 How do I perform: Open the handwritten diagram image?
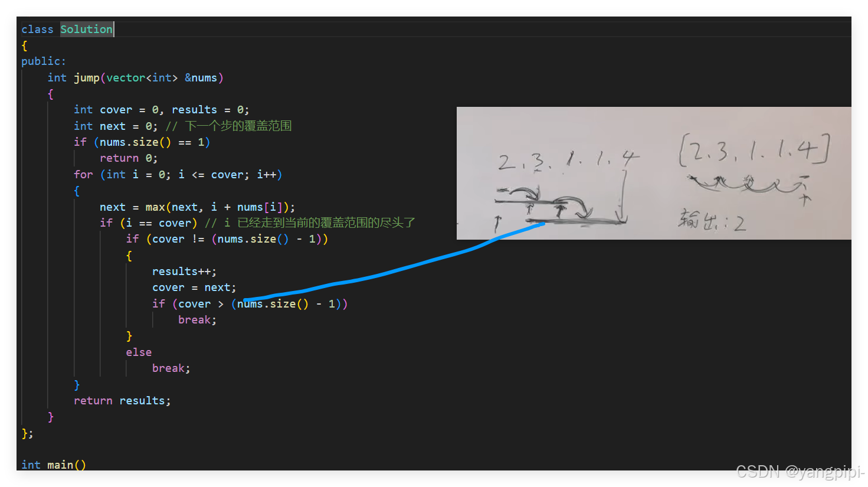coord(654,173)
